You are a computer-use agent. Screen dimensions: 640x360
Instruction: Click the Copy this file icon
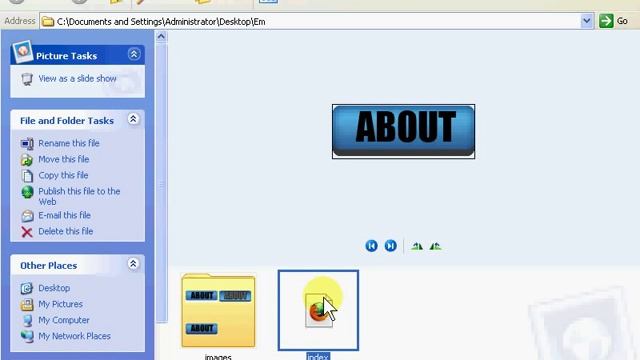27,176
